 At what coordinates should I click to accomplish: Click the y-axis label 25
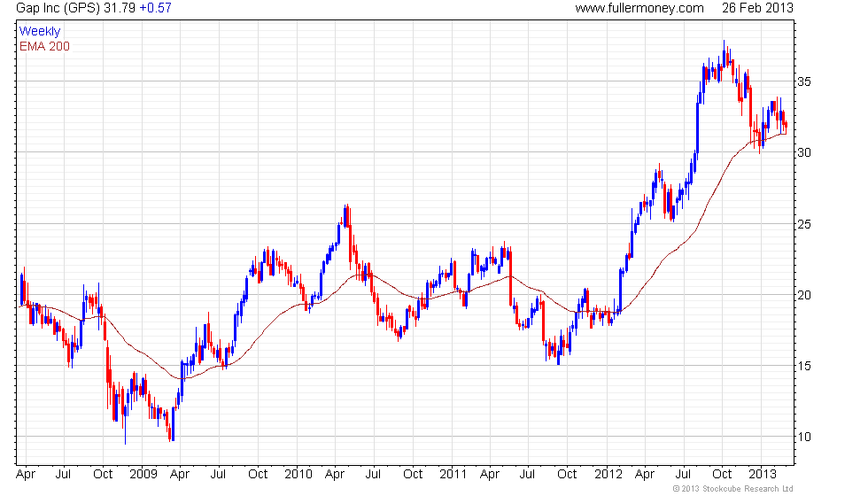point(804,224)
